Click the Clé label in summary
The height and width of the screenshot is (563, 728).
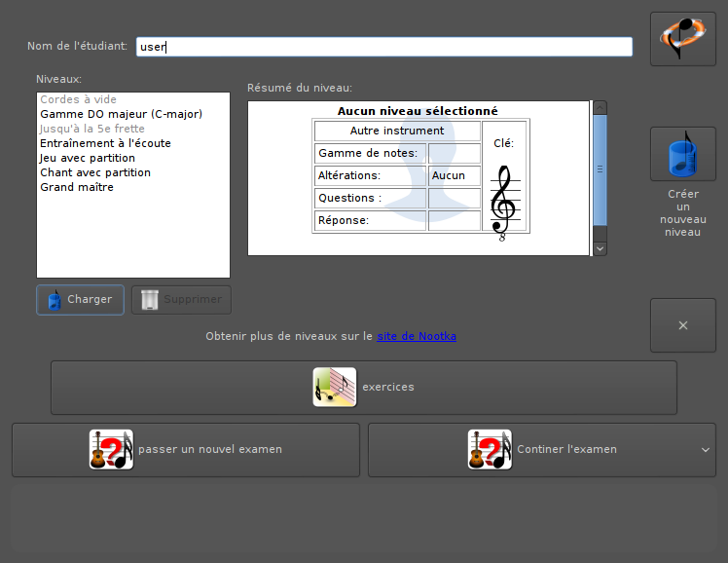pos(504,143)
